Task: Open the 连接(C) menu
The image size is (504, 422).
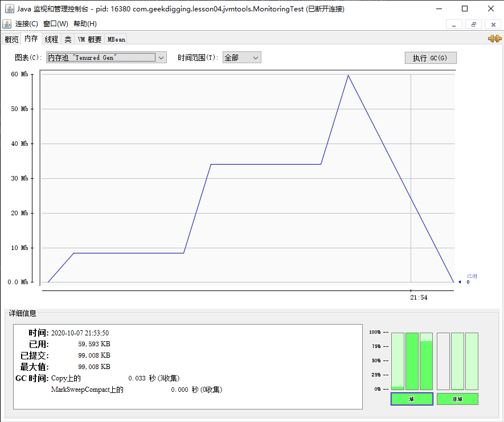Action: click(x=26, y=24)
